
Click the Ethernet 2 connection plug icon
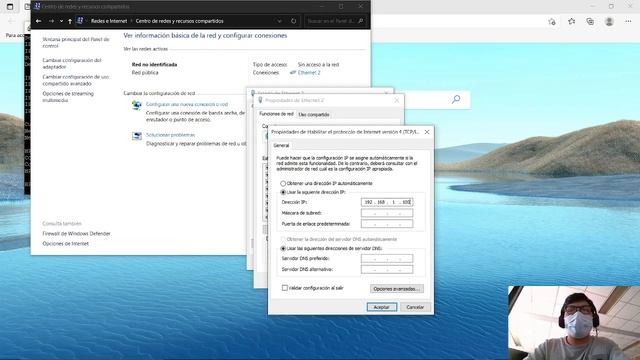click(x=293, y=72)
